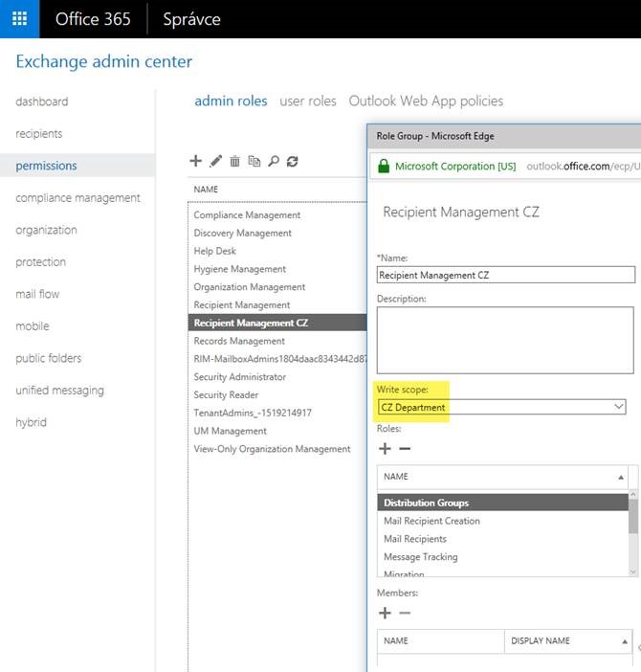This screenshot has height=672, width=641.
Task: Refresh the admin roles list
Action: pos(293,162)
